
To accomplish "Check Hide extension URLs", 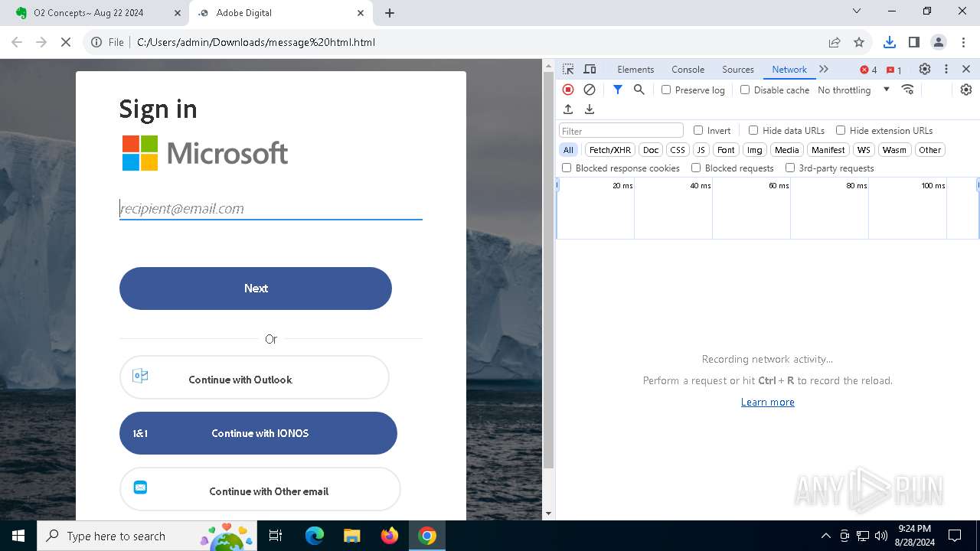I will point(841,130).
